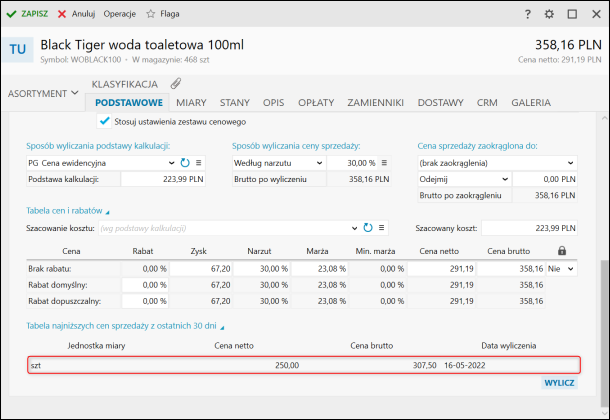Click the 307,50 gross price cell

[x=424, y=366]
